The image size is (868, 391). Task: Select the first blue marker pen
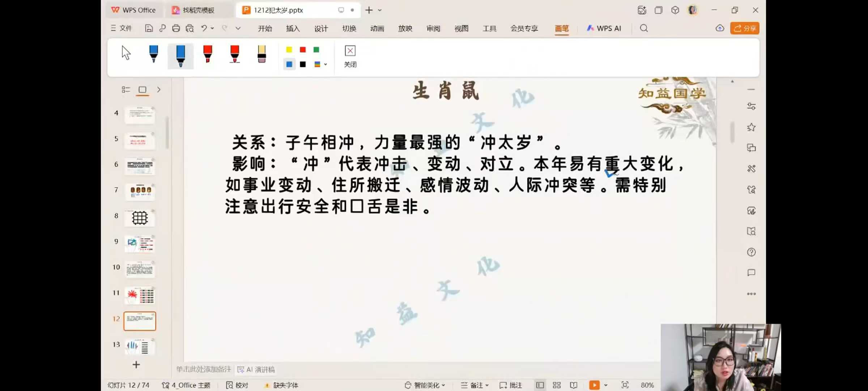pyautogui.click(x=153, y=54)
